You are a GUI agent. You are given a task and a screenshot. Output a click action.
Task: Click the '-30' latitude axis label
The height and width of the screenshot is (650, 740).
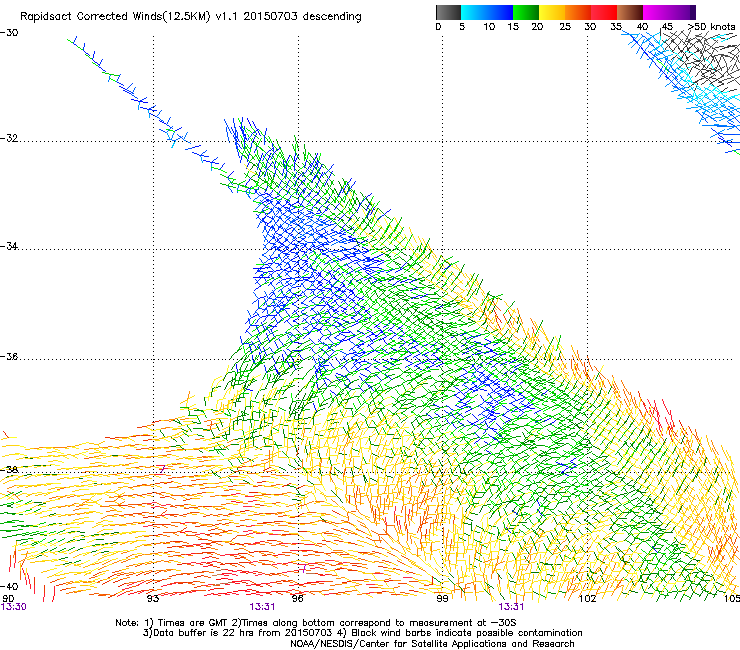point(9,33)
